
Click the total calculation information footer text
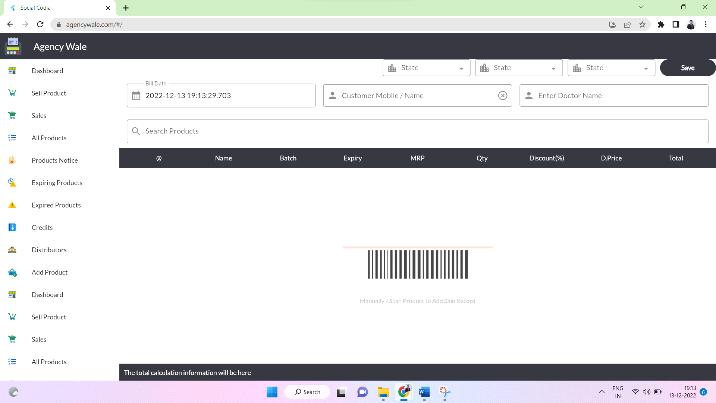pos(188,373)
